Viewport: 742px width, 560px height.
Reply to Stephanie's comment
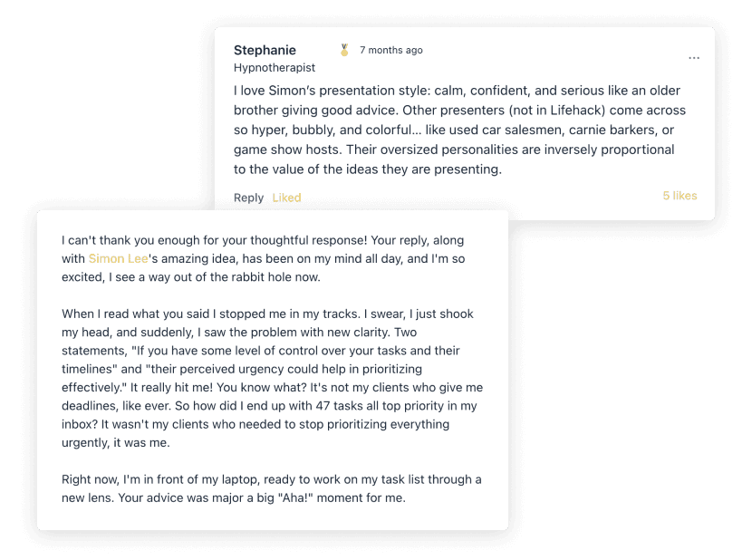coord(248,198)
